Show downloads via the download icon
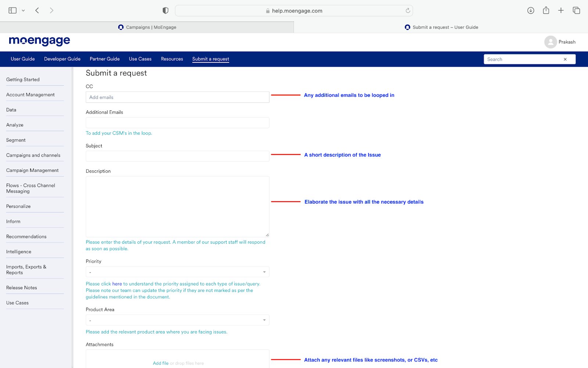This screenshot has height=368, width=588. (x=531, y=10)
